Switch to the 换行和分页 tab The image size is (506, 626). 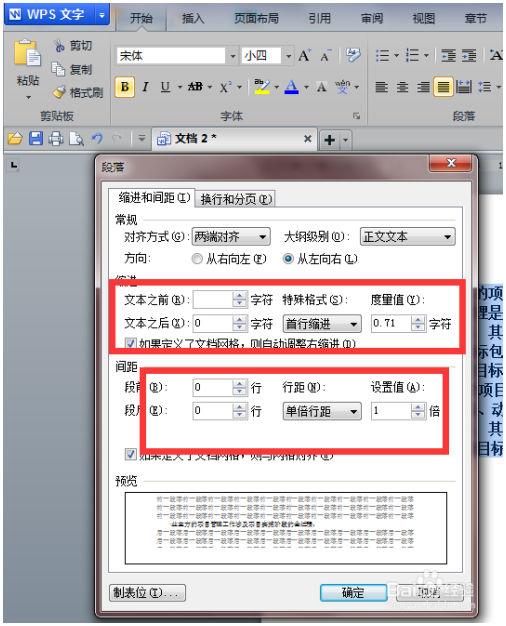coord(236,199)
